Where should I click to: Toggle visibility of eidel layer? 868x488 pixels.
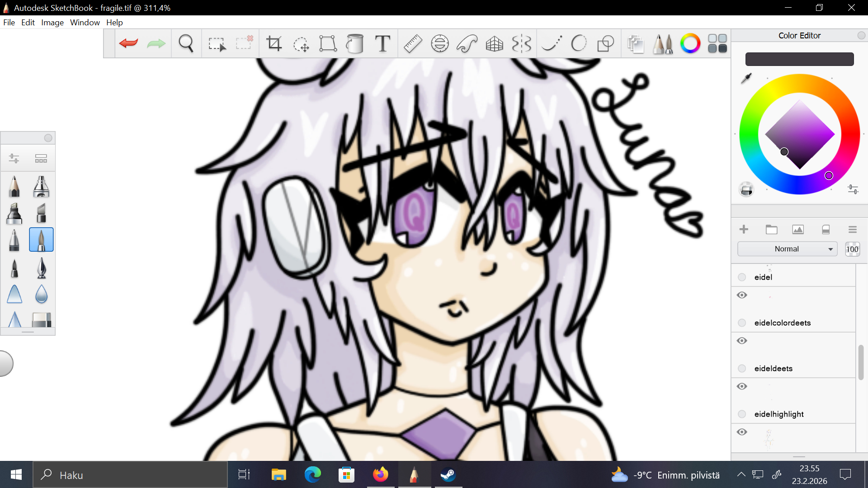(x=742, y=295)
